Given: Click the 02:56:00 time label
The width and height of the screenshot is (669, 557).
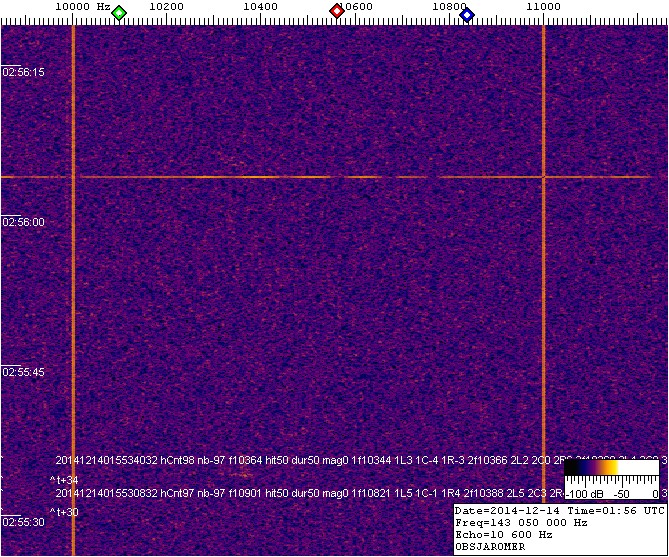Looking at the screenshot, I should pos(23,222).
